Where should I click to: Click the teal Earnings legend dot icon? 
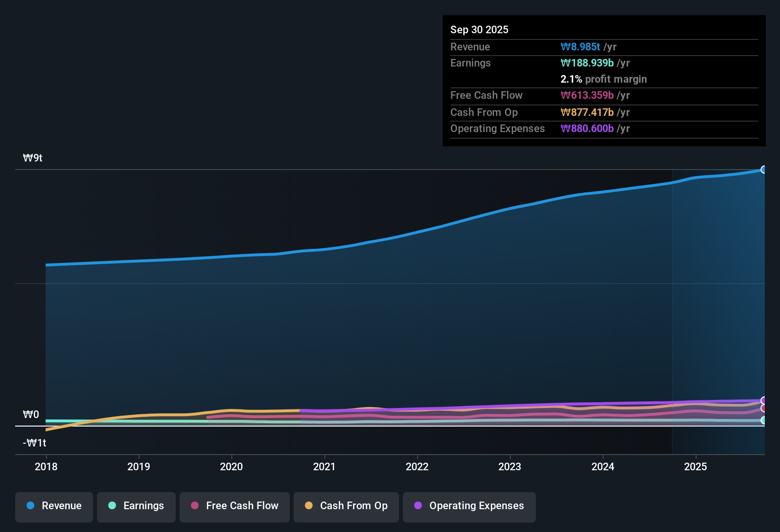[x=112, y=506]
